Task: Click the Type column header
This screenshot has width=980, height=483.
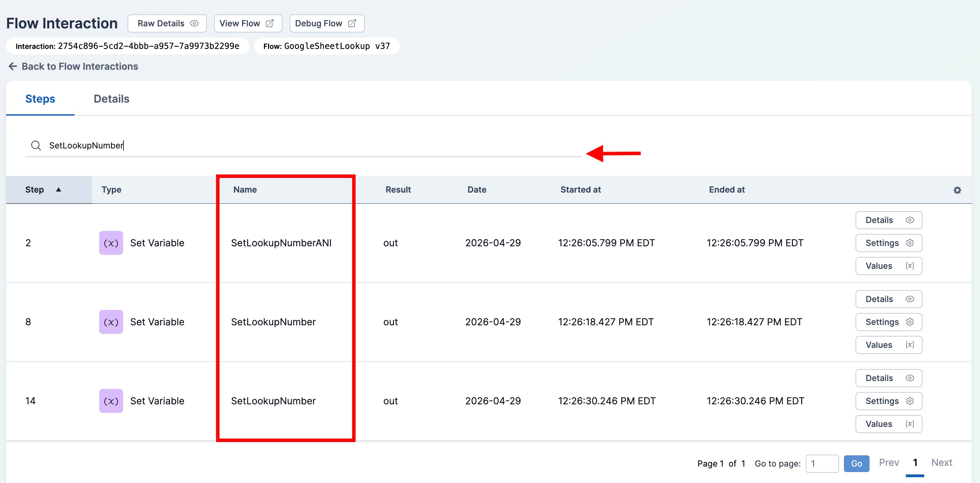Action: [x=111, y=190]
